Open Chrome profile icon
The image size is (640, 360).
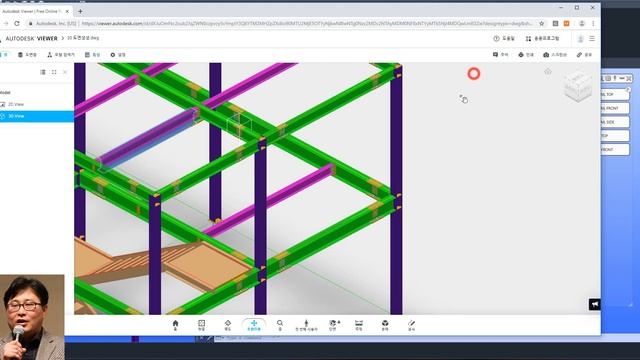(582, 24)
